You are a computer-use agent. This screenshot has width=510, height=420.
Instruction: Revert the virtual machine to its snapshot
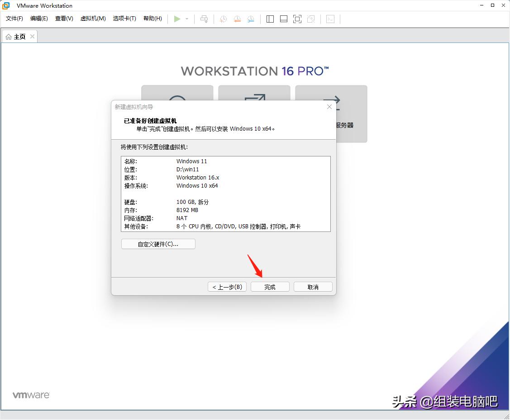pyautogui.click(x=237, y=19)
